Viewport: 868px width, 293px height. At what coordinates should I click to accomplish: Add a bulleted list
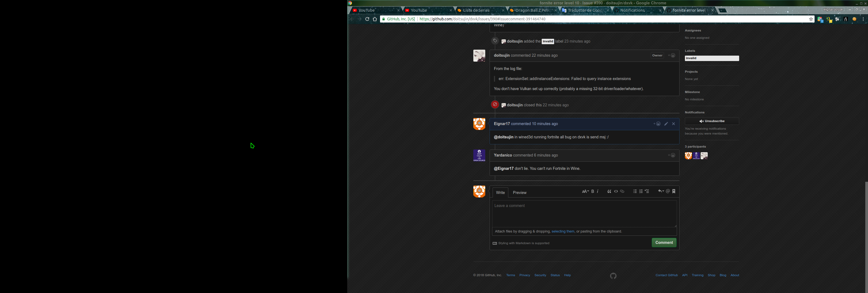[635, 192]
